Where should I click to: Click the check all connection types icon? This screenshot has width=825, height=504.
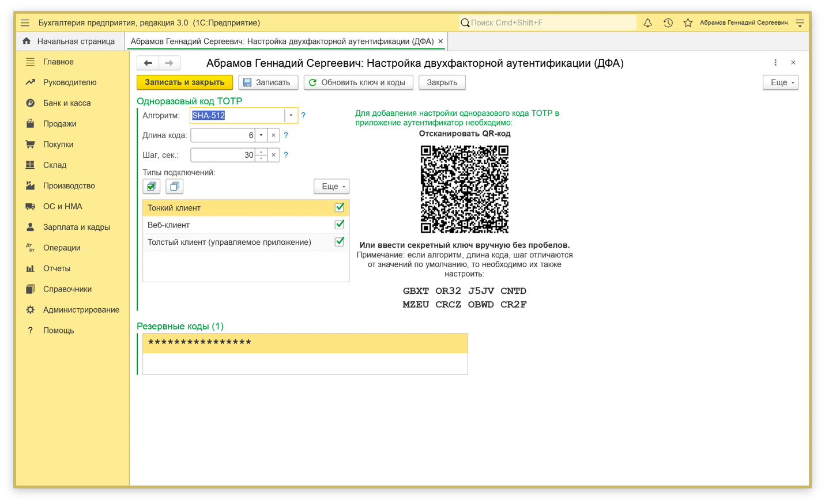152,187
